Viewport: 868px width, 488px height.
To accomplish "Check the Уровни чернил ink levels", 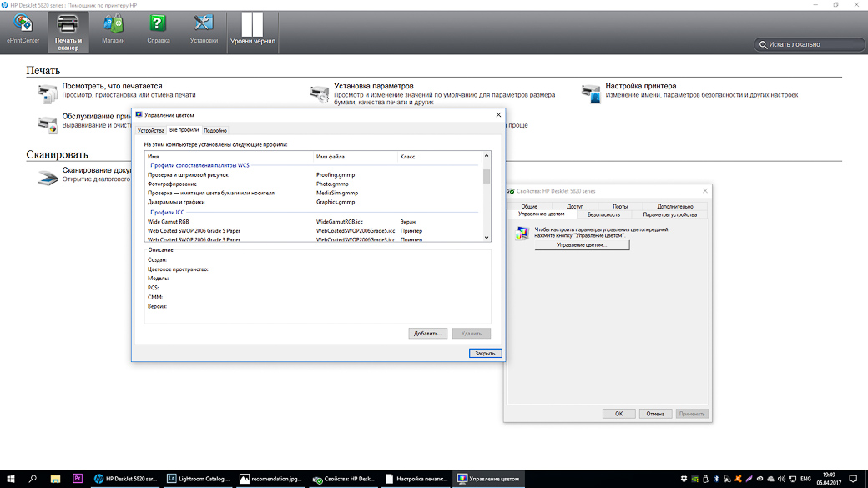I will point(252,29).
